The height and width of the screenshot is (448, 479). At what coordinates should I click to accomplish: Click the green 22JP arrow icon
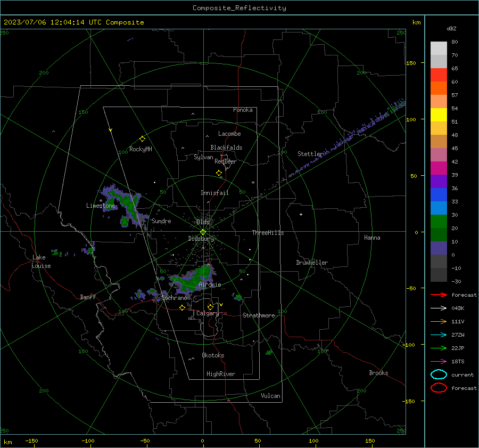click(x=439, y=348)
